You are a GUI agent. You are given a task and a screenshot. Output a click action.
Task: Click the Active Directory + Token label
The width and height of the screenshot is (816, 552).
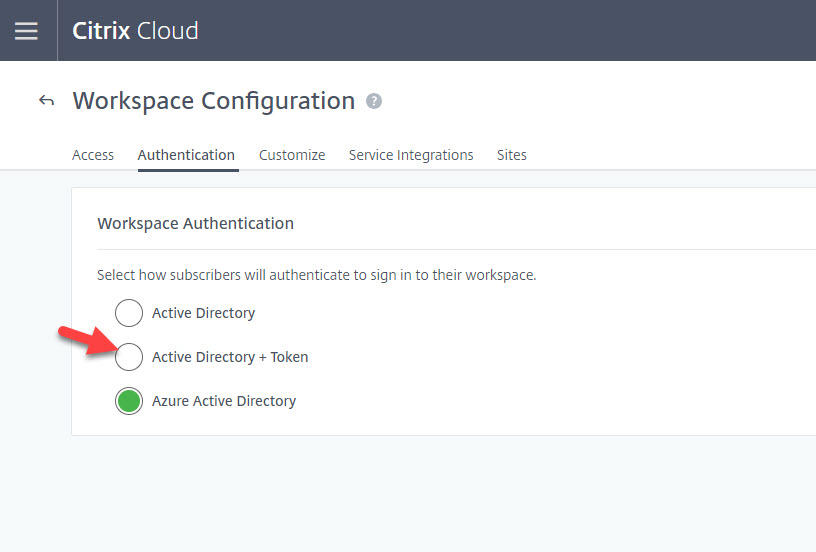point(230,357)
